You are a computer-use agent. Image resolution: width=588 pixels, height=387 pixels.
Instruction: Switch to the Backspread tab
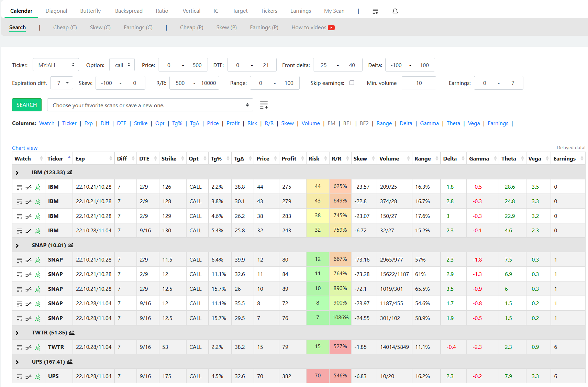[x=129, y=11]
